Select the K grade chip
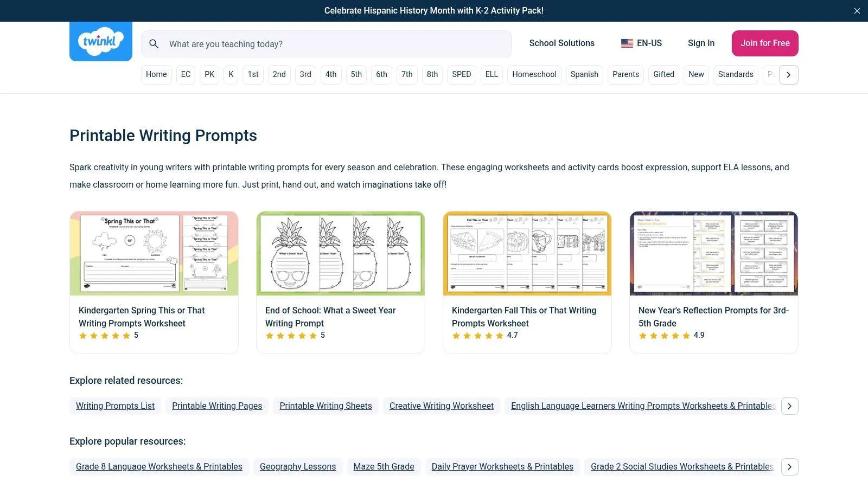The width and height of the screenshot is (868, 488). click(x=231, y=75)
